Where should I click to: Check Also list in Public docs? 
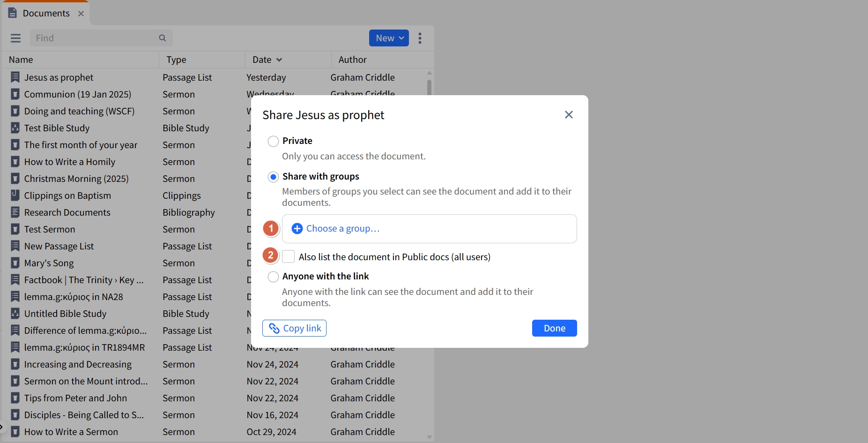(289, 256)
